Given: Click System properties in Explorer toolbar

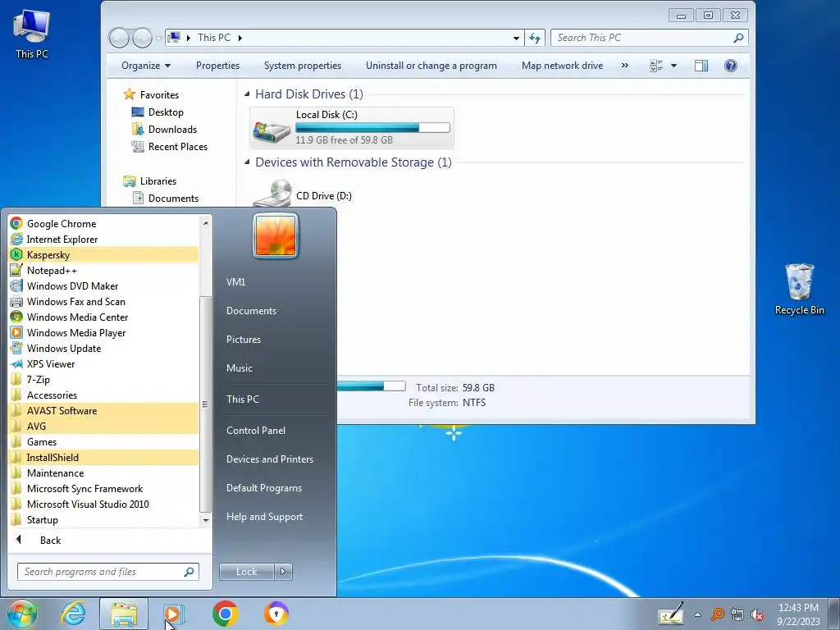Looking at the screenshot, I should click(x=302, y=66).
